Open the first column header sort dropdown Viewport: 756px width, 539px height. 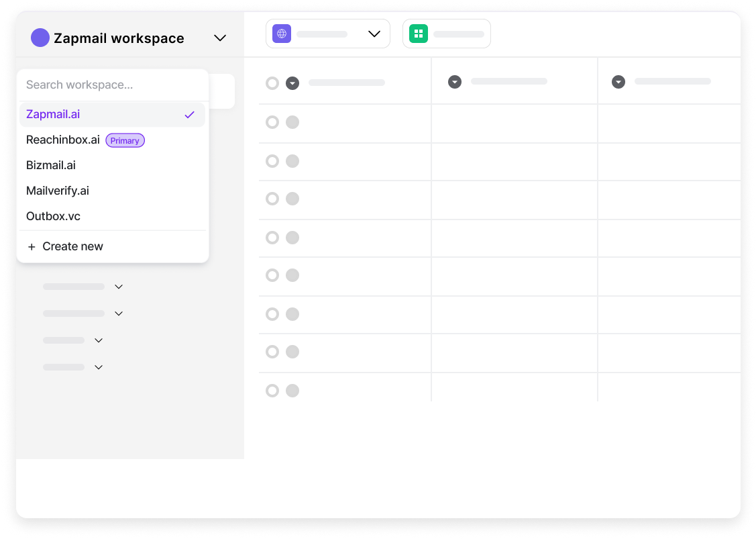click(292, 83)
